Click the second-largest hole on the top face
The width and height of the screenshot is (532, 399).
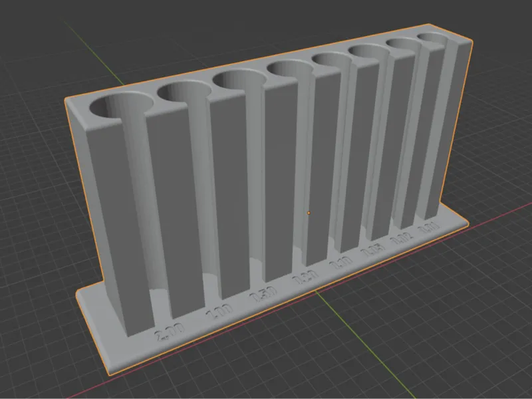(x=184, y=91)
